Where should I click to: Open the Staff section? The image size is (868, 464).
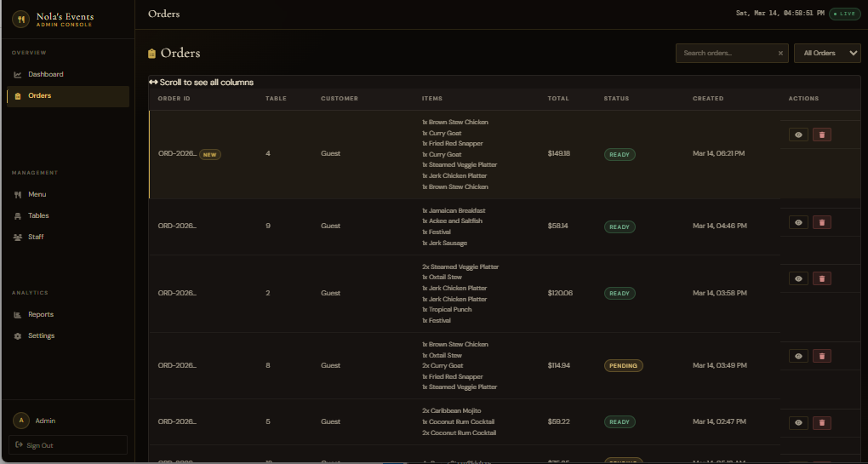point(67,237)
